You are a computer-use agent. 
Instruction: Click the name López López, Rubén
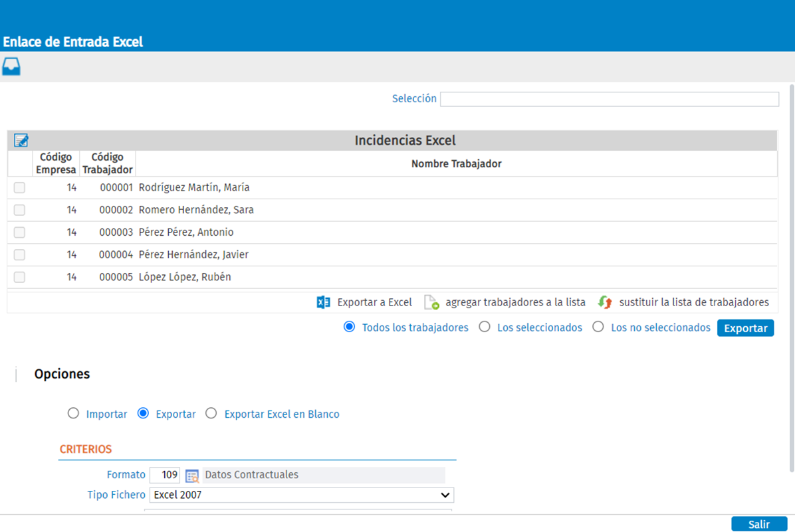point(185,277)
